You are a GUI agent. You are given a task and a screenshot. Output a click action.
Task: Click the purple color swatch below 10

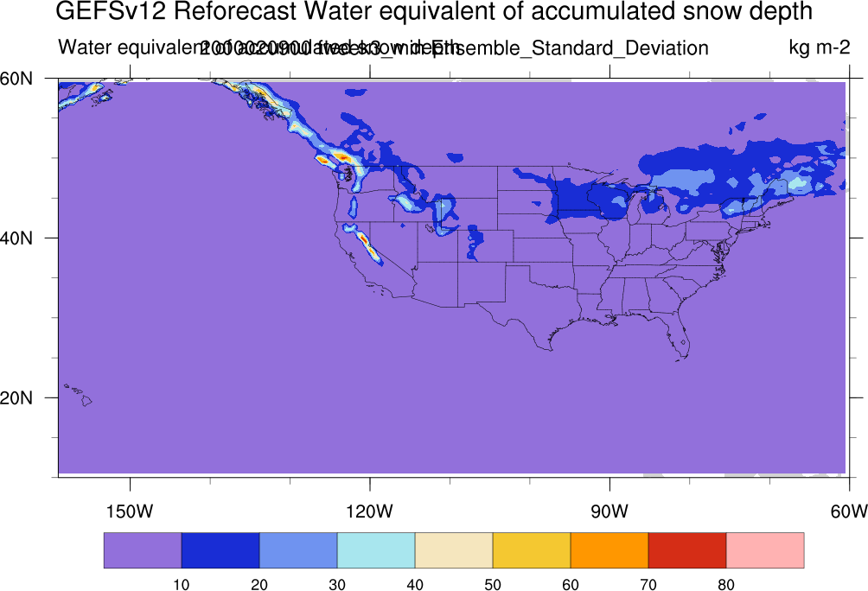point(143,550)
